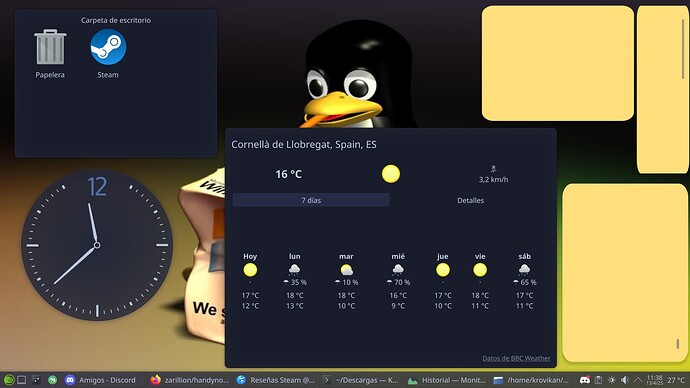Click the wind direction icon above 3,2 km/h
This screenshot has width=690, height=388.
tap(493, 169)
